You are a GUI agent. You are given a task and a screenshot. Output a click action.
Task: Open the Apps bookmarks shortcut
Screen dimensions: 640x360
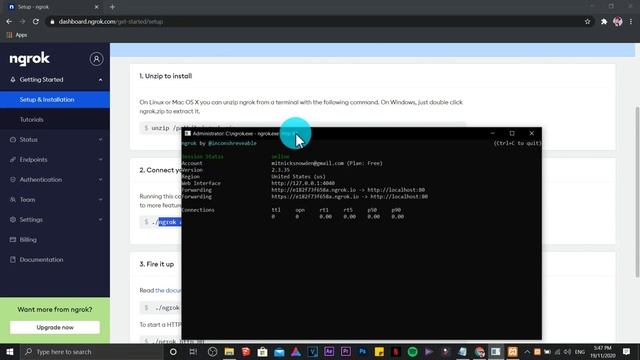tap(17, 35)
